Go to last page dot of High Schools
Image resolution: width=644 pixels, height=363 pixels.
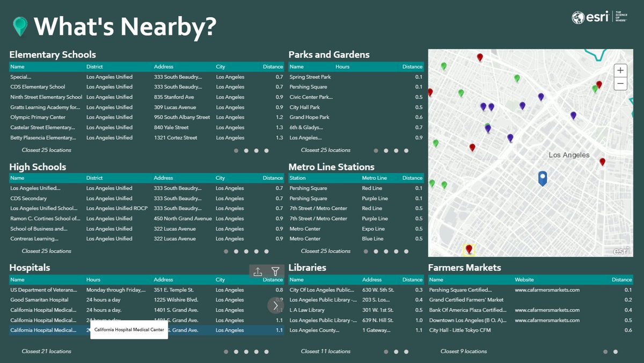click(267, 251)
